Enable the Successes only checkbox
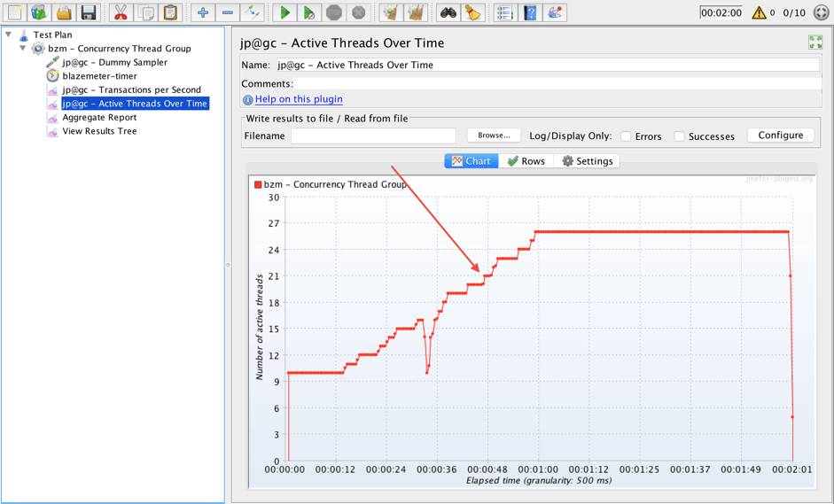 [679, 136]
